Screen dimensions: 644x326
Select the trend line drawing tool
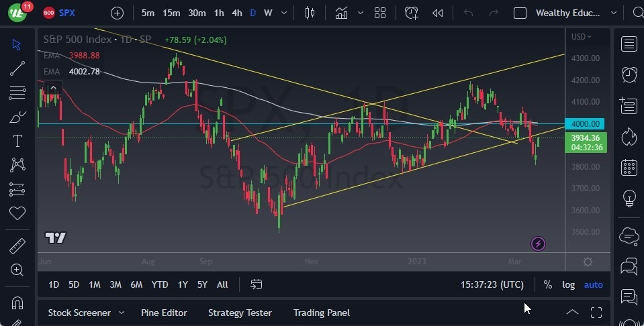click(x=17, y=68)
